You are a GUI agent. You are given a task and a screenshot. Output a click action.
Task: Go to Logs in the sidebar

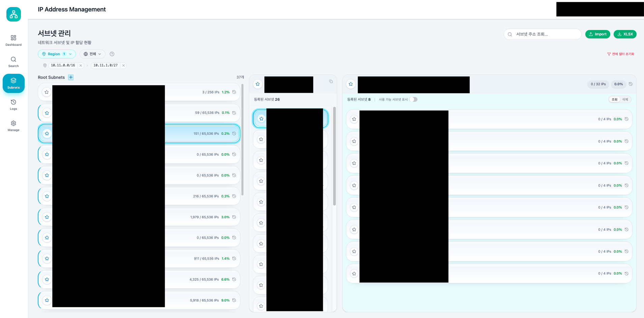click(13, 104)
